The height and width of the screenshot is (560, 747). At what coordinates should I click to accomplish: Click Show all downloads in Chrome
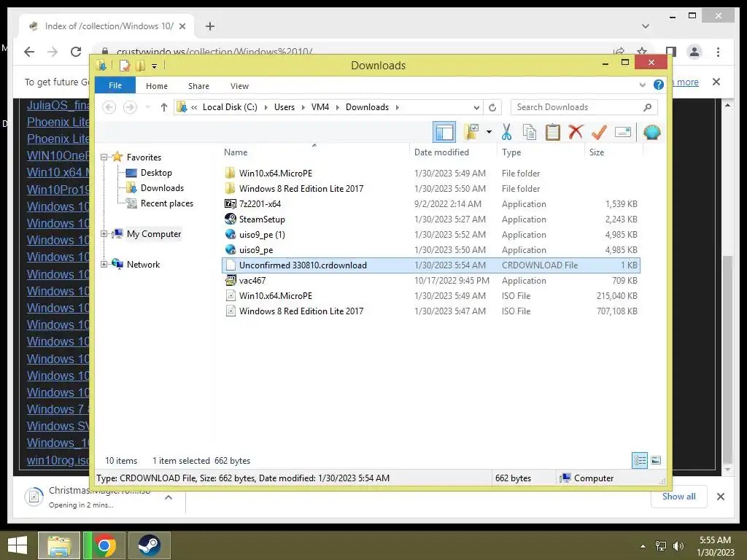pyautogui.click(x=678, y=496)
